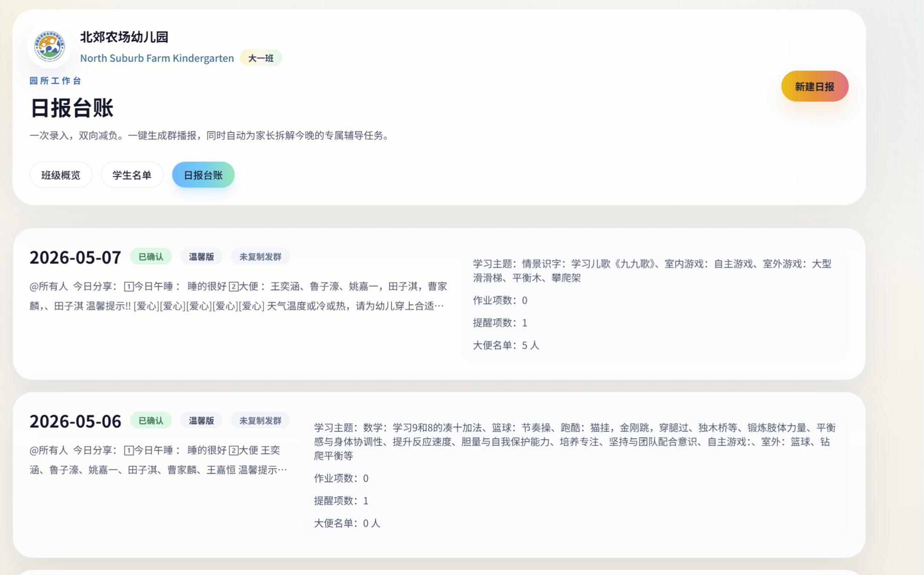The image size is (924, 575).
Task: Click 学习主题 about 情景识字 九九歌
Action: click(652, 271)
